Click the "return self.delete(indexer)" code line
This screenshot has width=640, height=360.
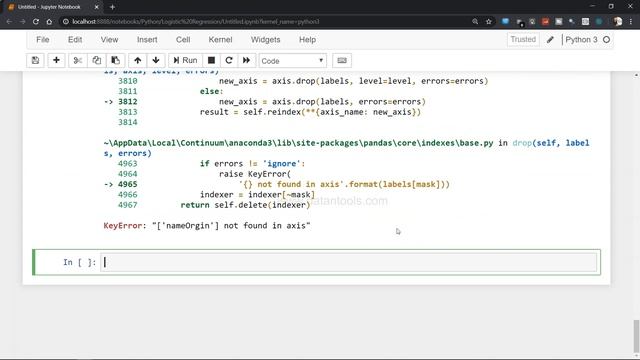[245, 205]
